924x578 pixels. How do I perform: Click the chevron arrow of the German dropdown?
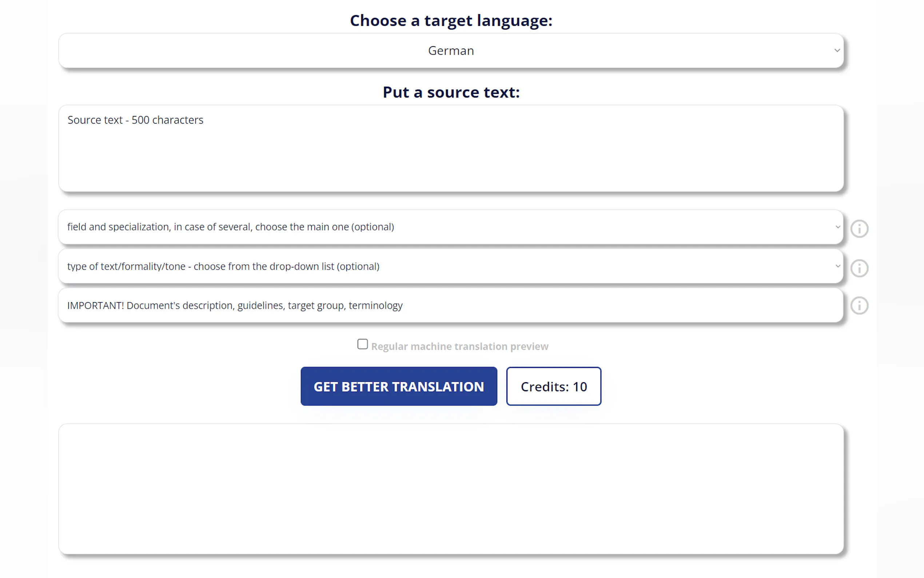(x=837, y=51)
